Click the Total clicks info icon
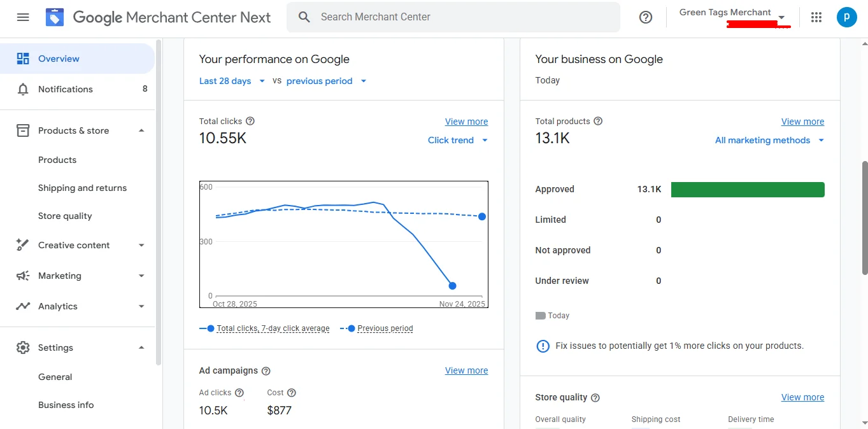The image size is (868, 429). point(250,121)
